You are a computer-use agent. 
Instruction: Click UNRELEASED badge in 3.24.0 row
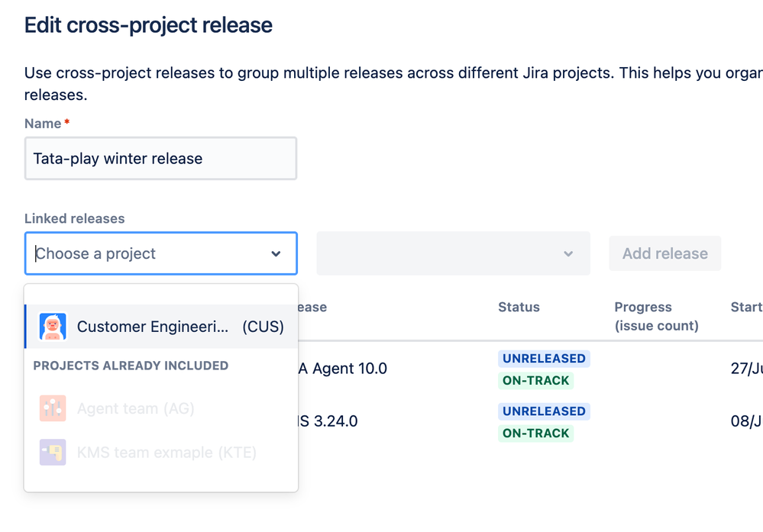tap(544, 411)
